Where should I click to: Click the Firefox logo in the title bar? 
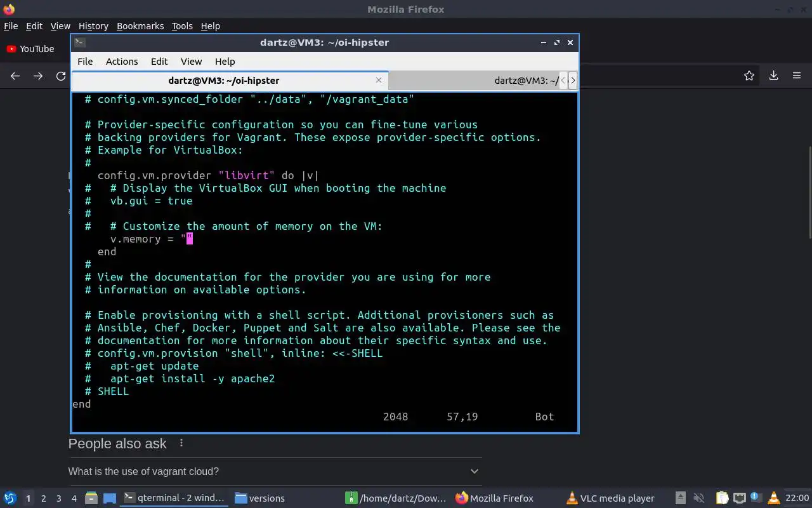click(x=9, y=10)
